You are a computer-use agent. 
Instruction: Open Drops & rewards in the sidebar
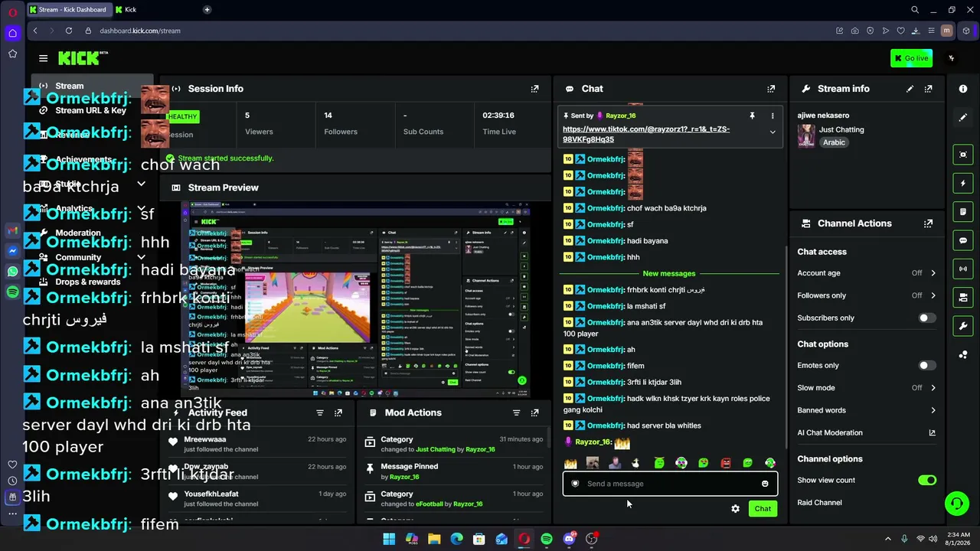[x=88, y=282]
